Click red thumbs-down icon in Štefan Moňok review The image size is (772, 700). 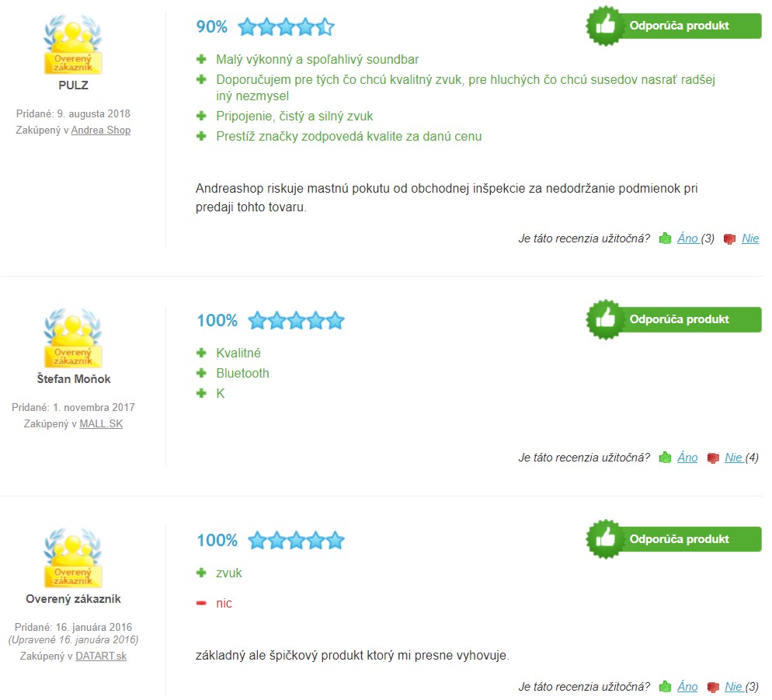pyautogui.click(x=713, y=458)
